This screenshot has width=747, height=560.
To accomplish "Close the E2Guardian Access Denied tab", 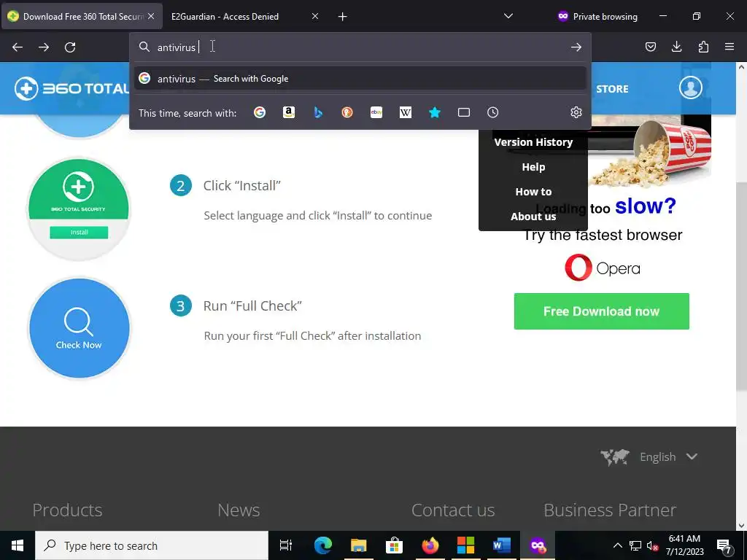I will pyautogui.click(x=315, y=16).
